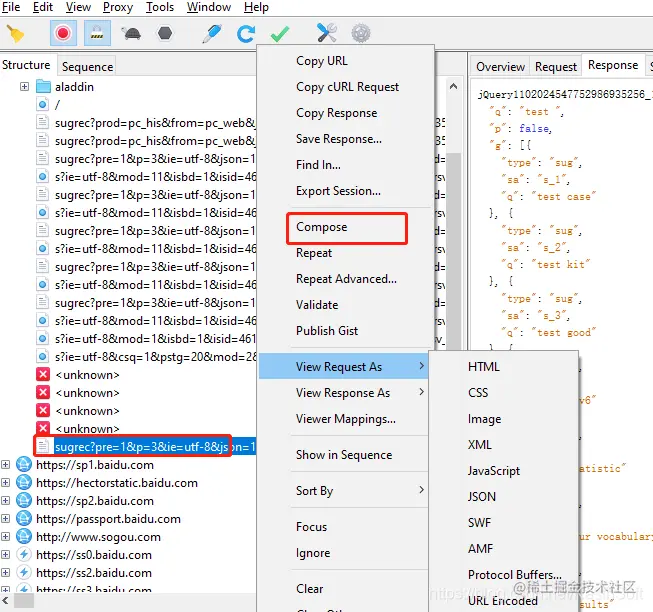Select s?ie=utf-8&csq=1&pstg=20 request
The height and width of the screenshot is (612, 653).
pos(156,357)
